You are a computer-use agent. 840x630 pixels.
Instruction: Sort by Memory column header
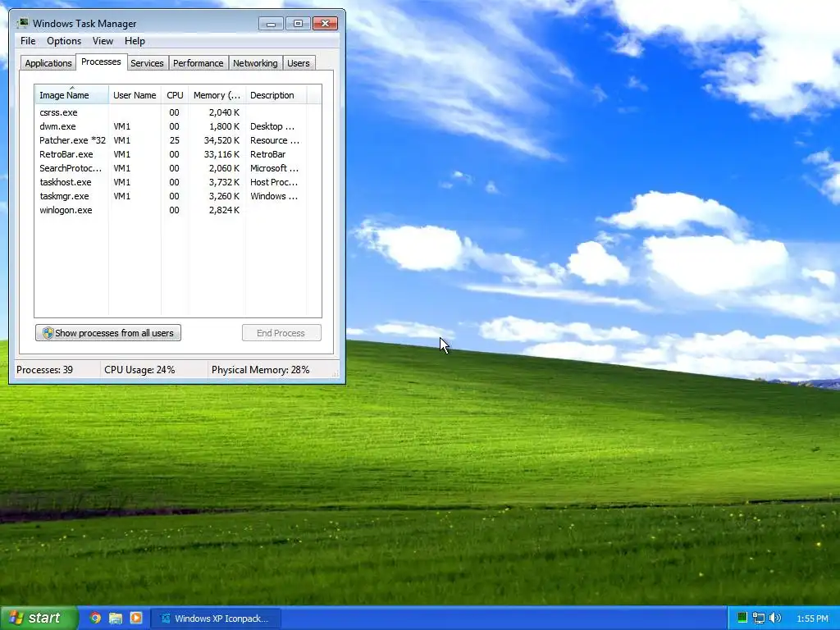click(x=217, y=95)
